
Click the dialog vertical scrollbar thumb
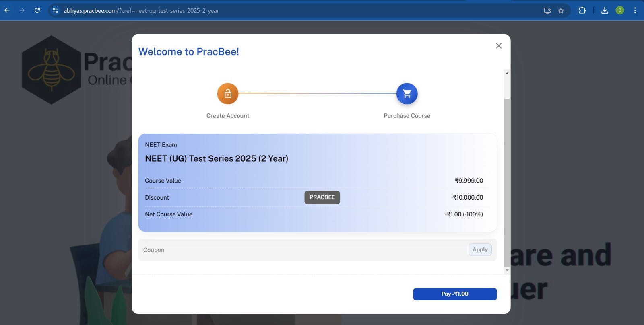tap(507, 183)
